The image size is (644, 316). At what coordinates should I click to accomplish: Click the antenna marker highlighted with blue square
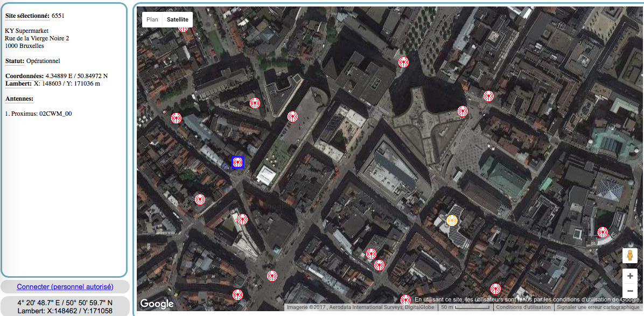point(237,163)
